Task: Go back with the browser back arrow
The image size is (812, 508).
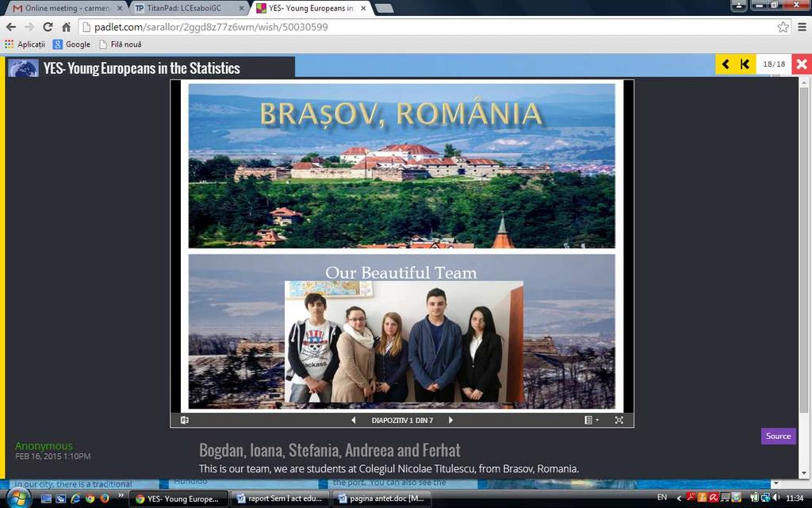Action: (11, 27)
